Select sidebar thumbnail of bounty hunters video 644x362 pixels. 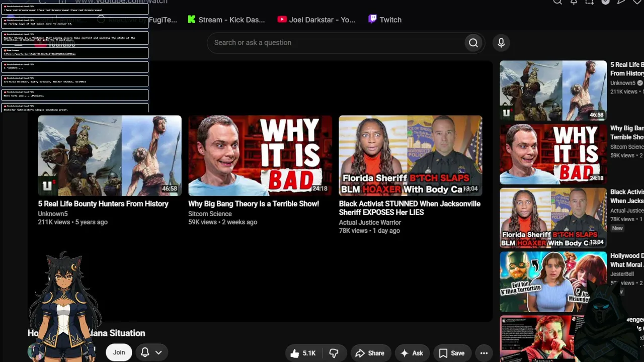[x=553, y=90]
